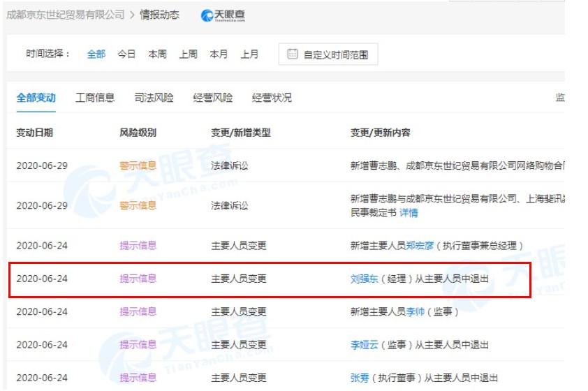This screenshot has width=588, height=391.
Task: Filter by 本月
Action: tap(219, 54)
